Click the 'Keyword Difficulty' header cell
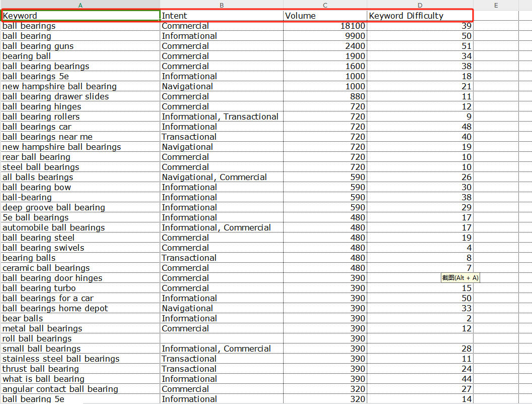Image resolution: width=532 pixels, height=404 pixels. point(420,16)
